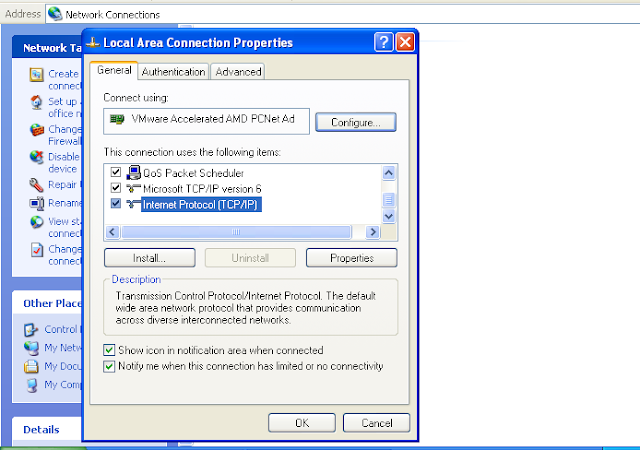
Task: Click the items list scroll down arrow
Action: coord(389,216)
